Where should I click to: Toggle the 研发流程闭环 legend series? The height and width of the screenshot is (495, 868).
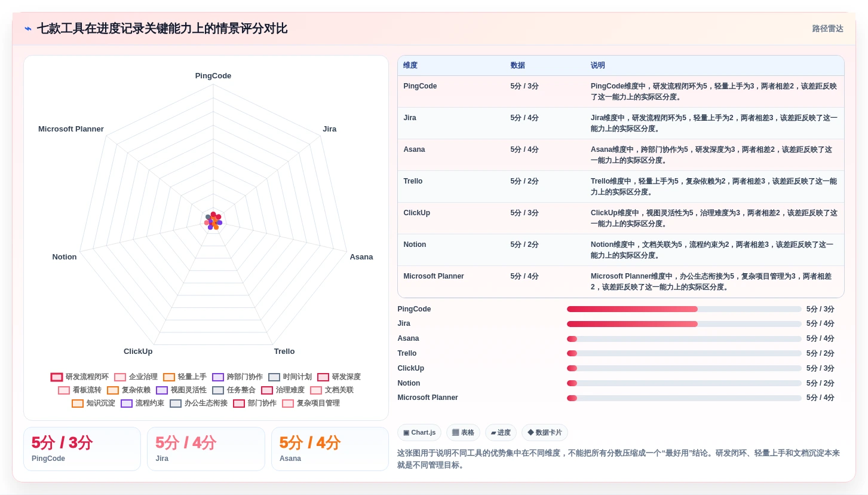click(x=80, y=377)
